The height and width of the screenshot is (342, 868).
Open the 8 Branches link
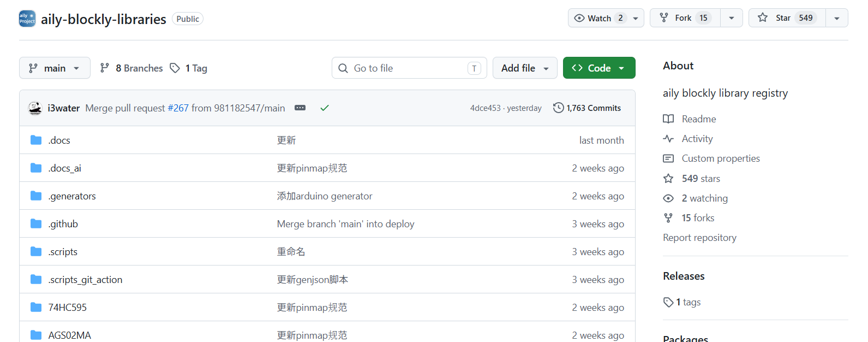point(131,68)
